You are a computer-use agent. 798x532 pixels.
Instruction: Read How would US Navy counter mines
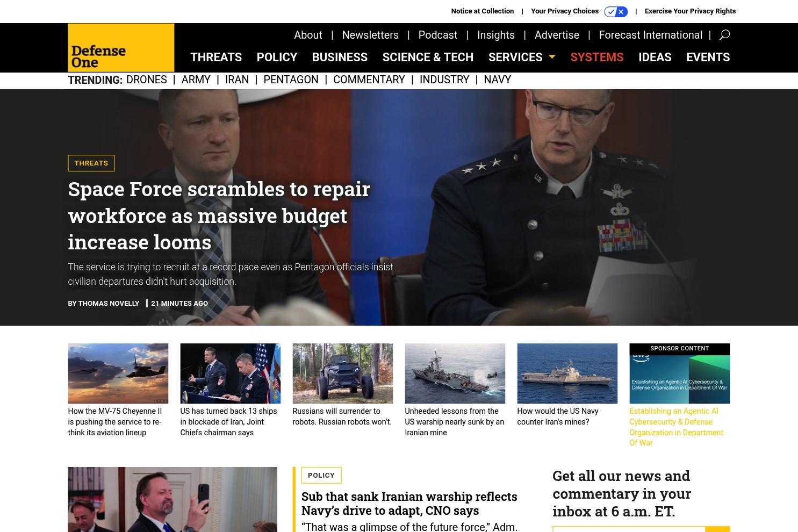pos(557,416)
